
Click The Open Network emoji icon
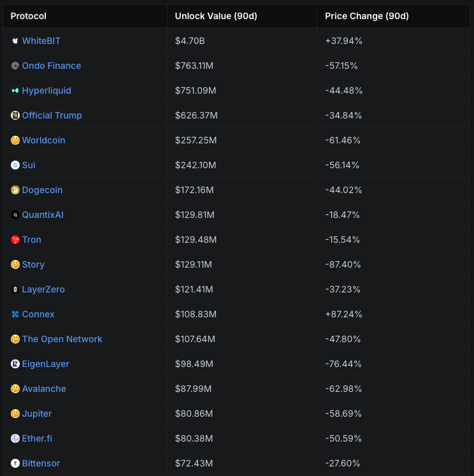click(x=15, y=339)
